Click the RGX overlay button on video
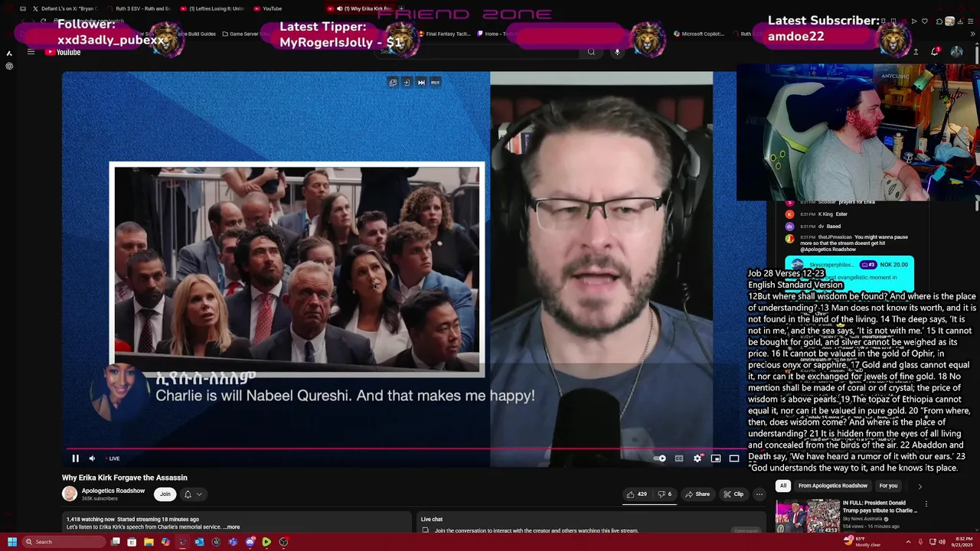Image resolution: width=980 pixels, height=551 pixels. click(435, 83)
